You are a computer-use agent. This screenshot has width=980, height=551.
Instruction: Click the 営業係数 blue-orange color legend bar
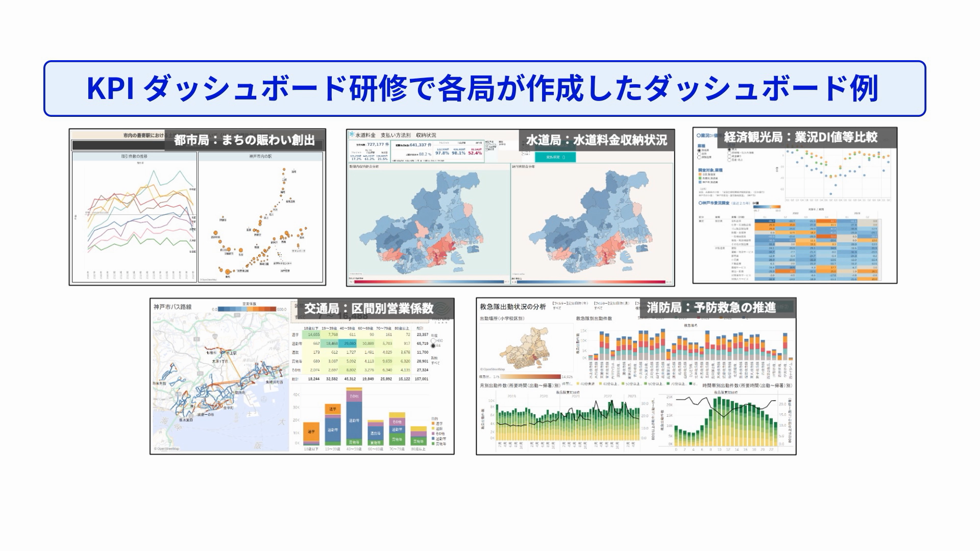tap(247, 309)
